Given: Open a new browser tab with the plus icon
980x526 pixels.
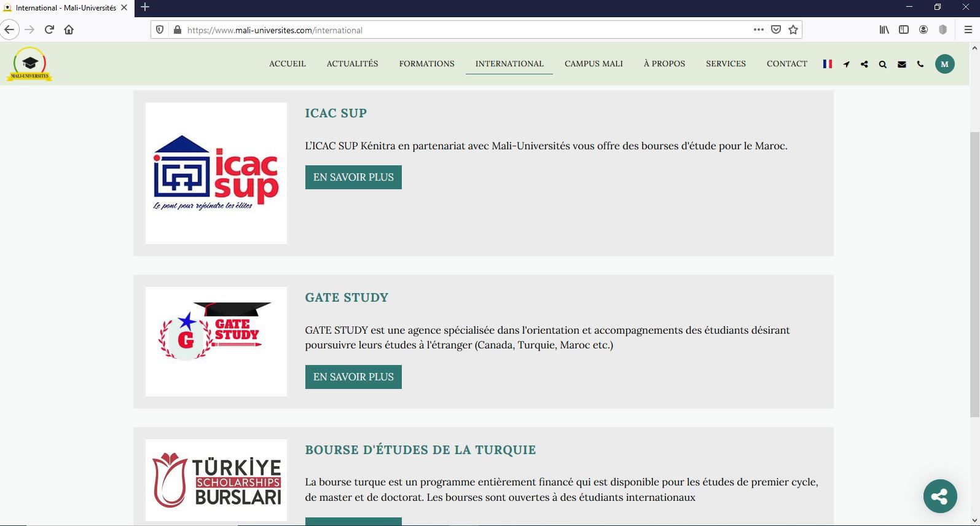Looking at the screenshot, I should [145, 7].
